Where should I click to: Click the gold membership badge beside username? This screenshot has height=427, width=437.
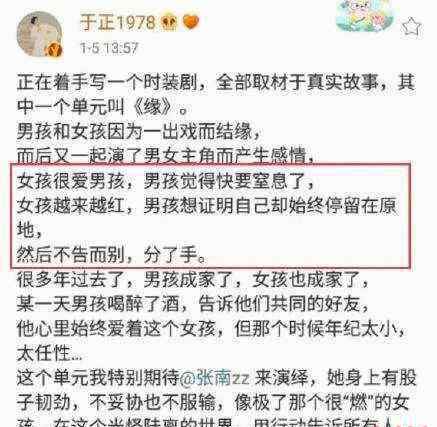point(169,23)
